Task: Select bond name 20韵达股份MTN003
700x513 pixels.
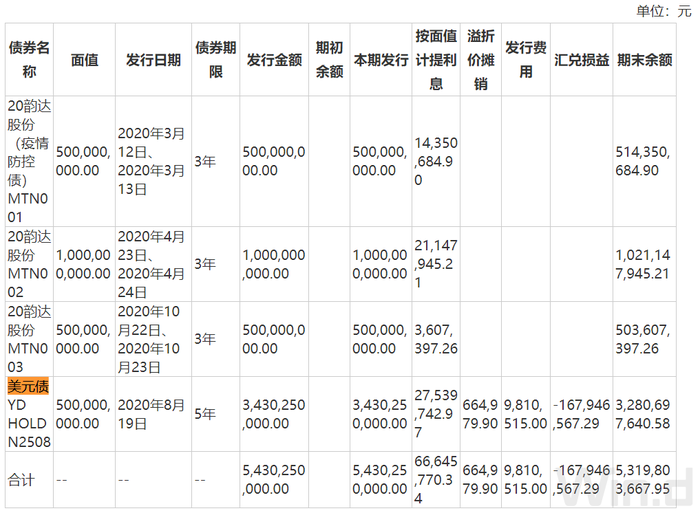Action: [x=29, y=339]
